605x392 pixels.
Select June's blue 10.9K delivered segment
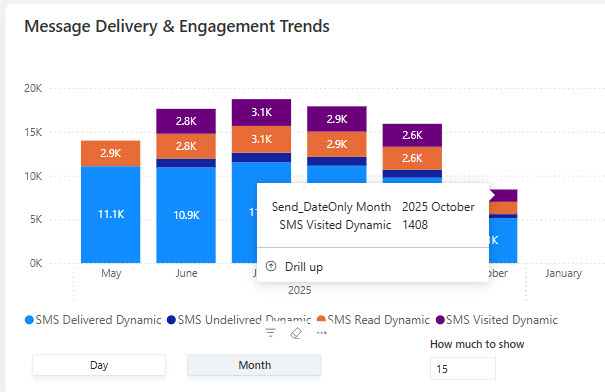click(186, 215)
